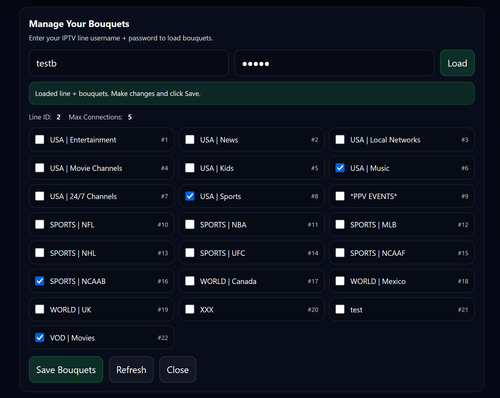This screenshot has width=500, height=398.
Task: Uncheck the SPORTS | NCAAB bouquet
Action: tap(40, 281)
